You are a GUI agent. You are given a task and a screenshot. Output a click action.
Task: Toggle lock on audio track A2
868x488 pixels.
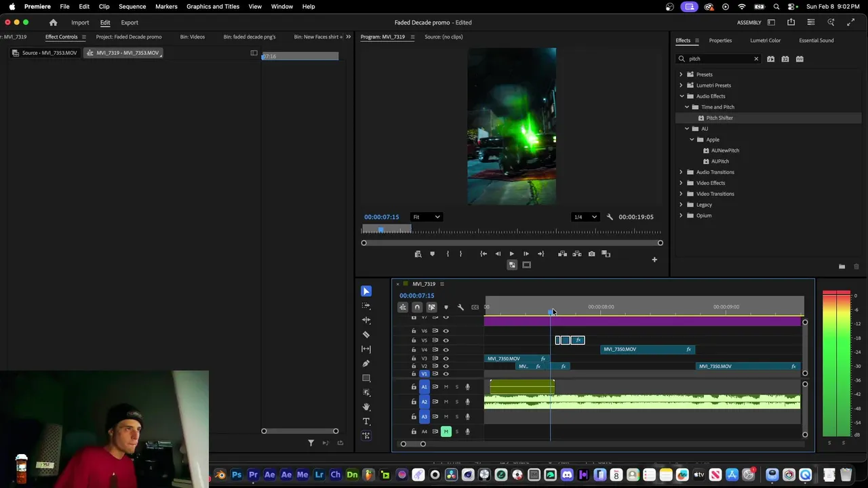coord(414,402)
